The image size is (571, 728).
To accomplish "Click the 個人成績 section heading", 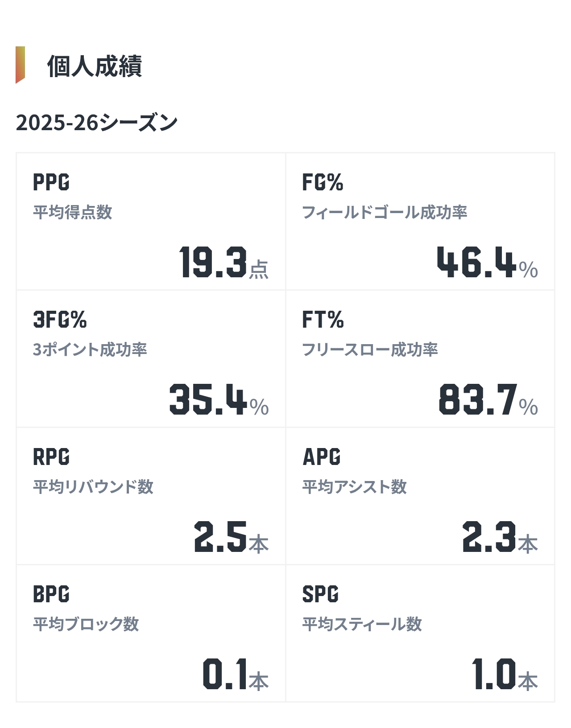I will point(95,66).
